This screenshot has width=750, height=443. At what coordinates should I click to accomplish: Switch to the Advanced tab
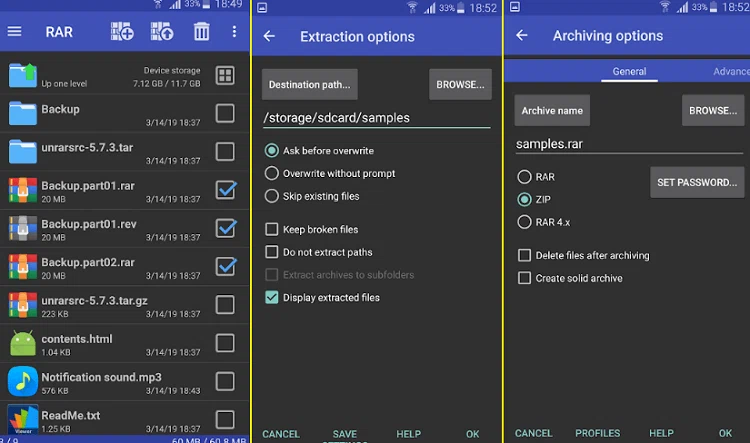[731, 71]
